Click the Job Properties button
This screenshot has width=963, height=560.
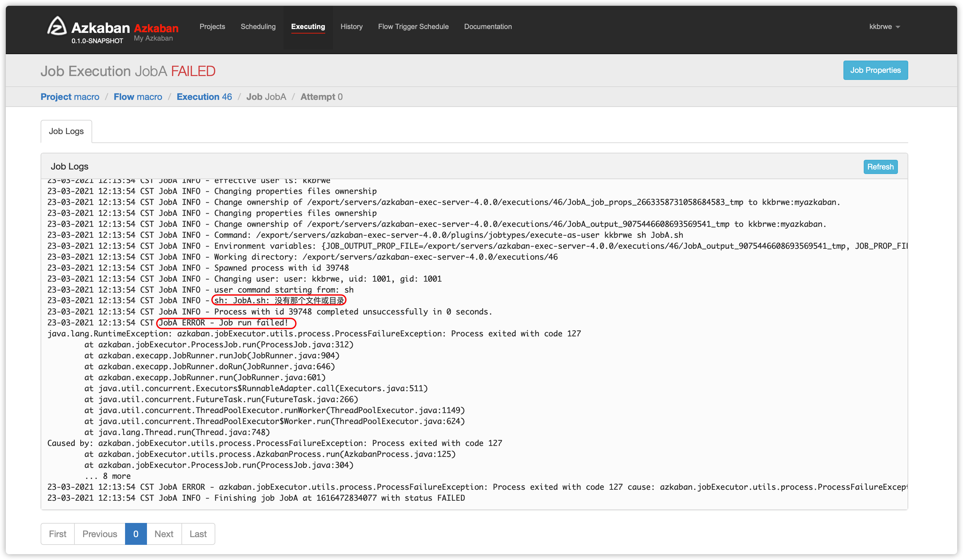click(x=875, y=70)
